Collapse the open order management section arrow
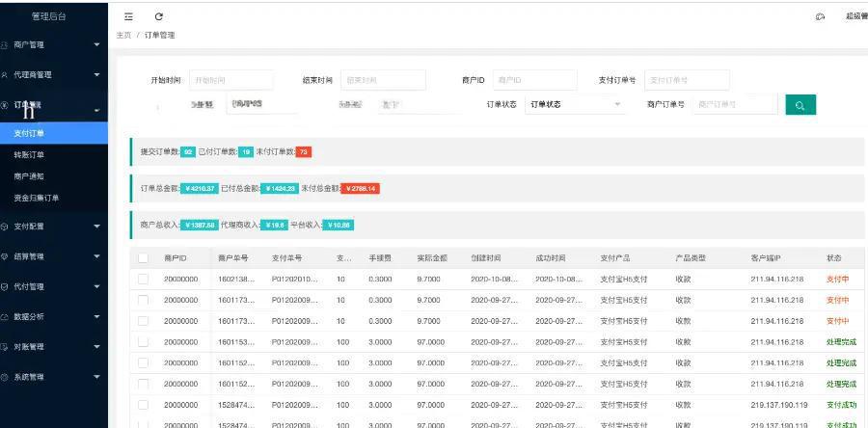868x428 pixels. coord(96,111)
